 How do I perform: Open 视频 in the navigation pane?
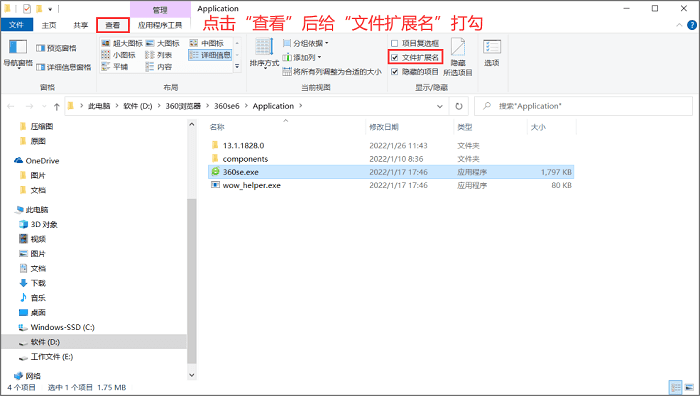point(38,239)
